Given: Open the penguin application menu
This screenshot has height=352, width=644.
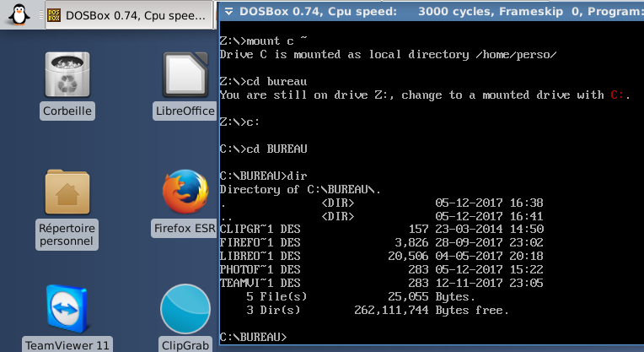Looking at the screenshot, I should [x=19, y=14].
